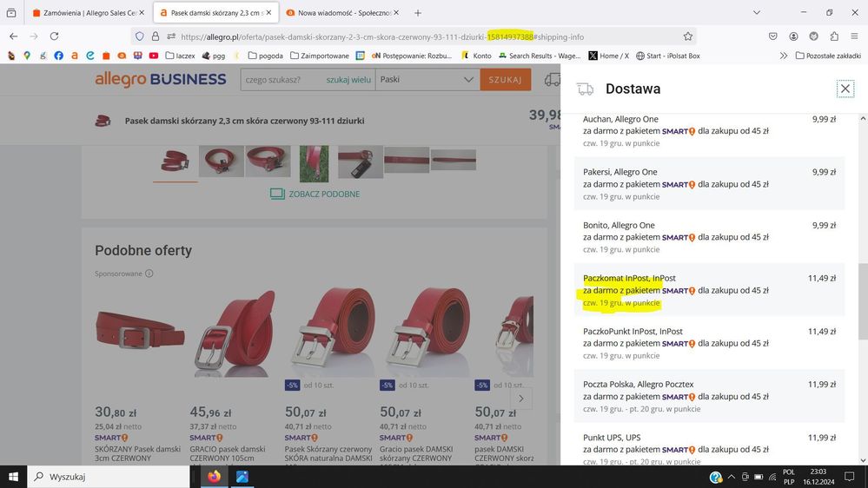List all tabs with the chevron button

tap(756, 12)
